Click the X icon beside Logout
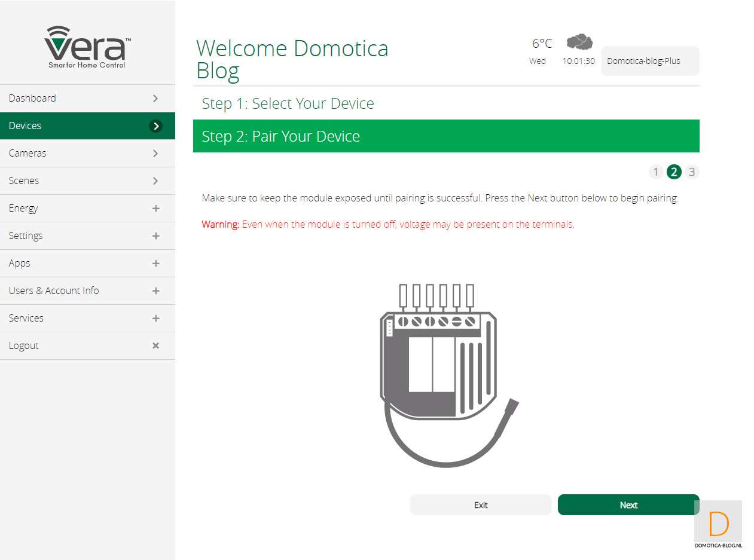This screenshot has height=560, width=754. (x=155, y=345)
